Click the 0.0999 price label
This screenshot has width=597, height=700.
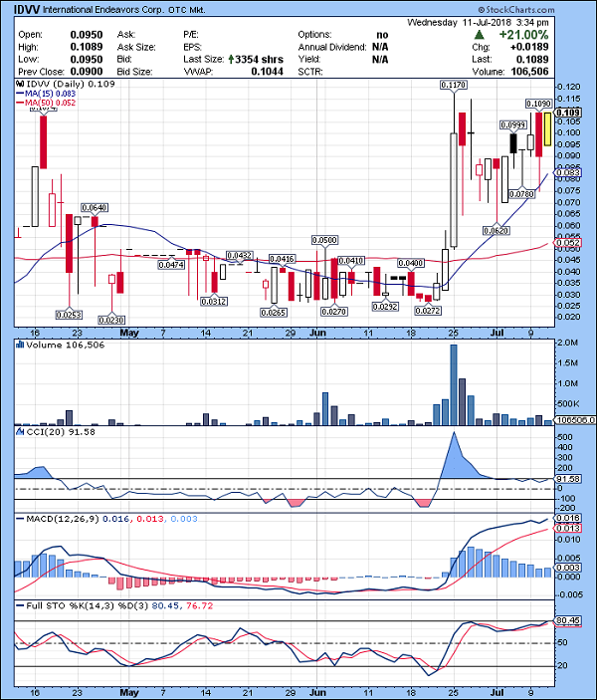coord(512,125)
